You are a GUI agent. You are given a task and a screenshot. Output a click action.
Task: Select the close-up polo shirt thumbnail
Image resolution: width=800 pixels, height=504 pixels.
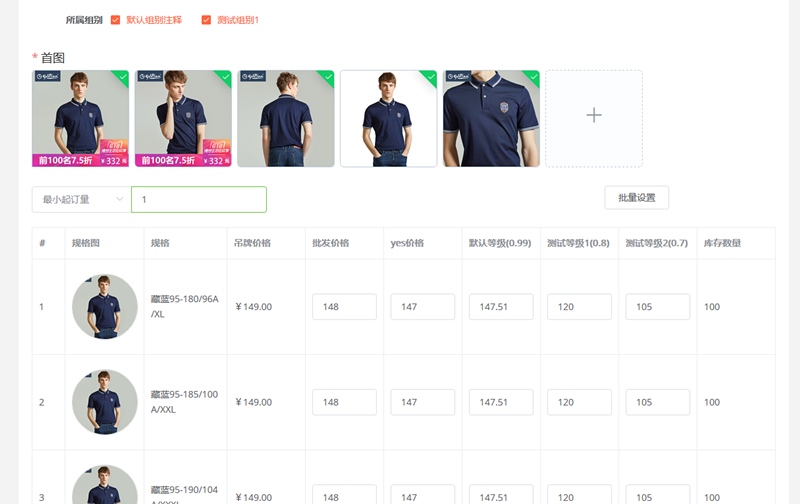click(491, 118)
